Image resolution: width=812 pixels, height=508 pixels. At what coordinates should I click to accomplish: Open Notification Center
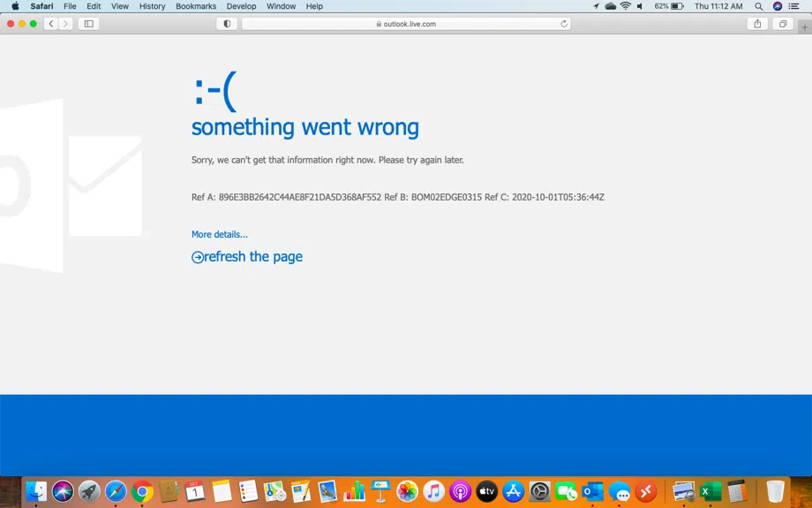[x=793, y=6]
